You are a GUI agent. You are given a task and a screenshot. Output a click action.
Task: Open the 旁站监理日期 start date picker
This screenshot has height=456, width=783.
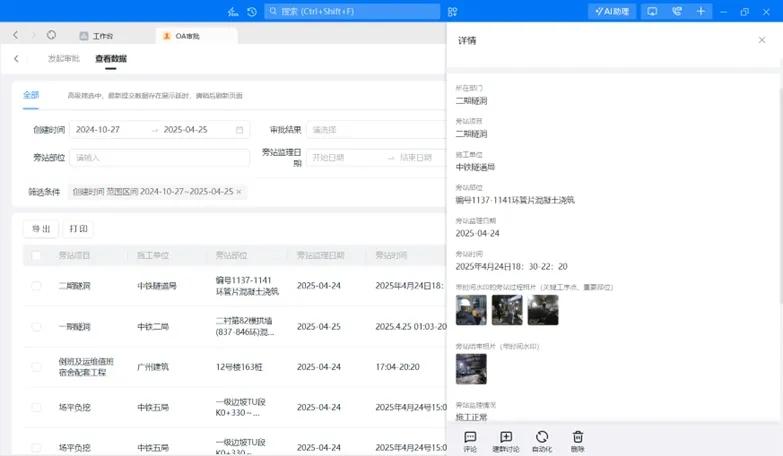pos(342,157)
